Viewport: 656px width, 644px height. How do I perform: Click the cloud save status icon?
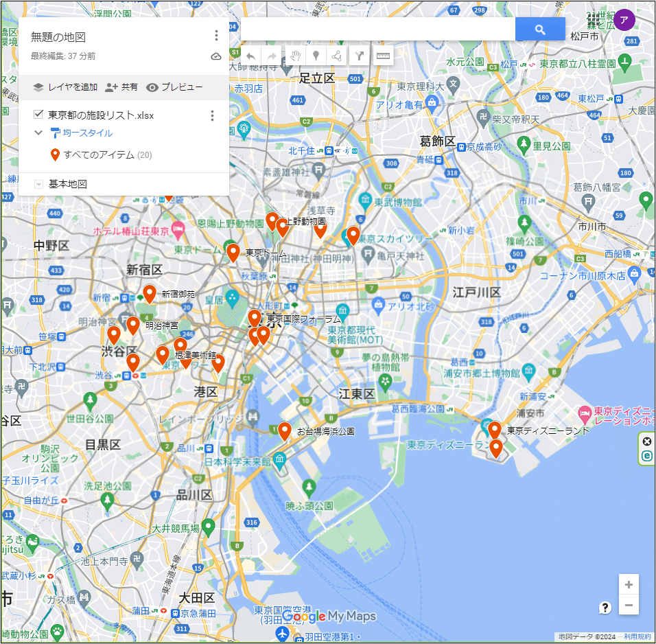pyautogui.click(x=216, y=58)
